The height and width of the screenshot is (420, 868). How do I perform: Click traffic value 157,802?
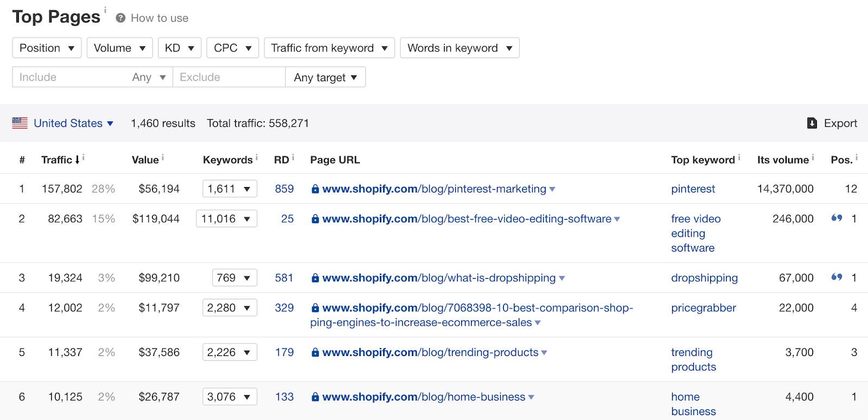[x=62, y=189]
